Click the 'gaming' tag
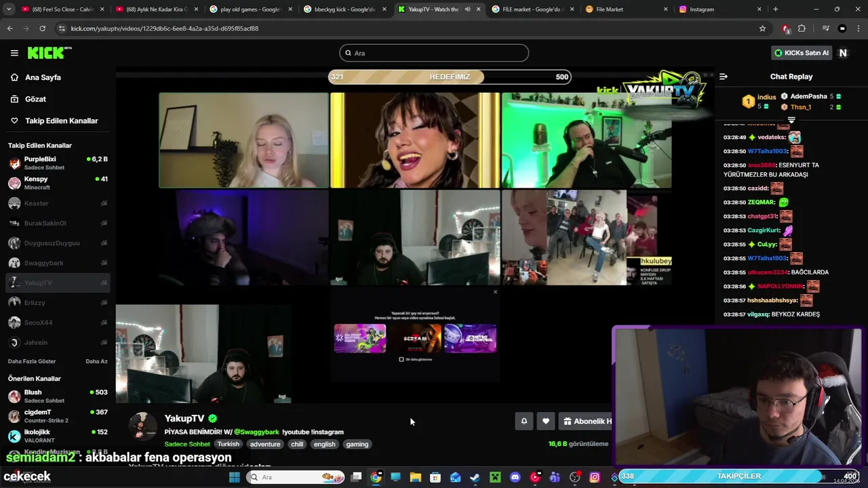The width and height of the screenshot is (868, 488). (357, 444)
